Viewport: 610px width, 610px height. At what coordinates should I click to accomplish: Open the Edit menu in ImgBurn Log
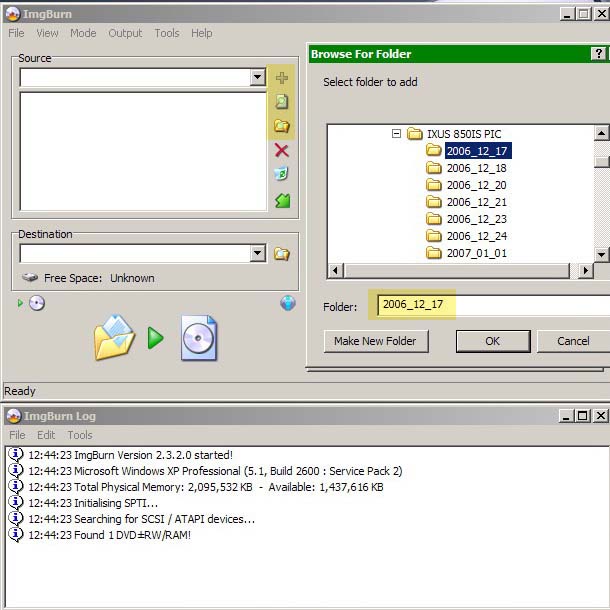[46, 435]
